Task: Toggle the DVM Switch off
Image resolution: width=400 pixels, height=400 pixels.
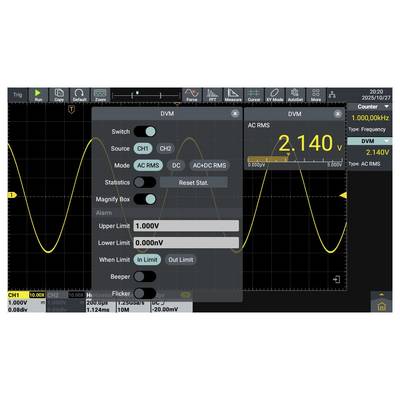Action: coord(145,131)
